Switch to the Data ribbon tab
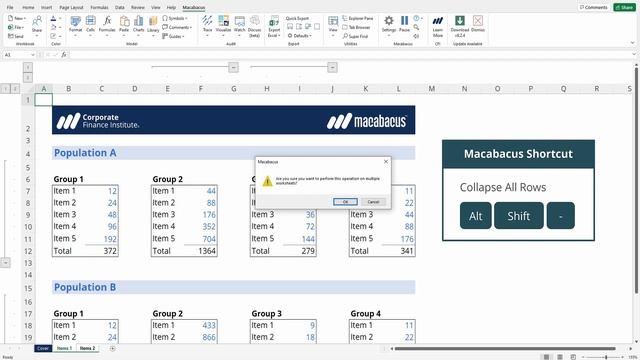 [x=120, y=7]
